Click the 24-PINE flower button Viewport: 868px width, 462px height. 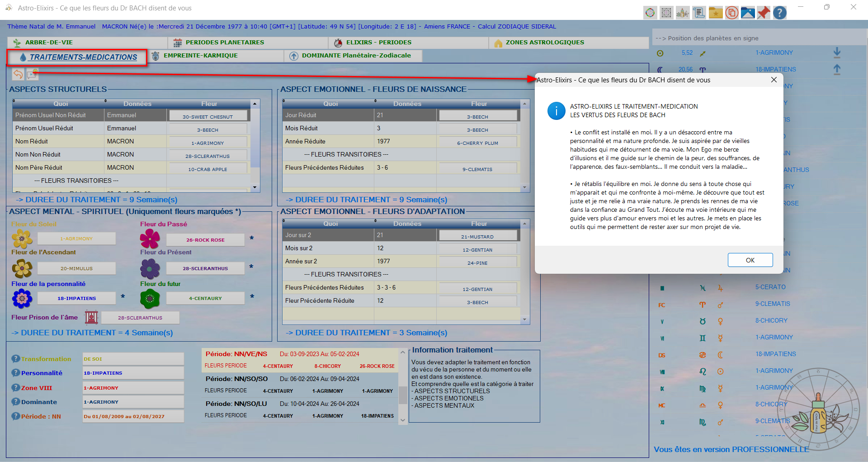(x=478, y=262)
